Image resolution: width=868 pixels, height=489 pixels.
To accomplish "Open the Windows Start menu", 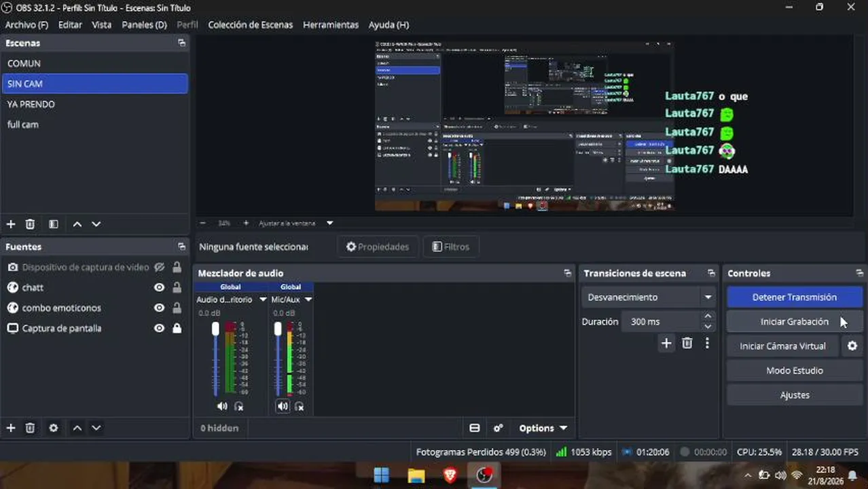I will (382, 475).
